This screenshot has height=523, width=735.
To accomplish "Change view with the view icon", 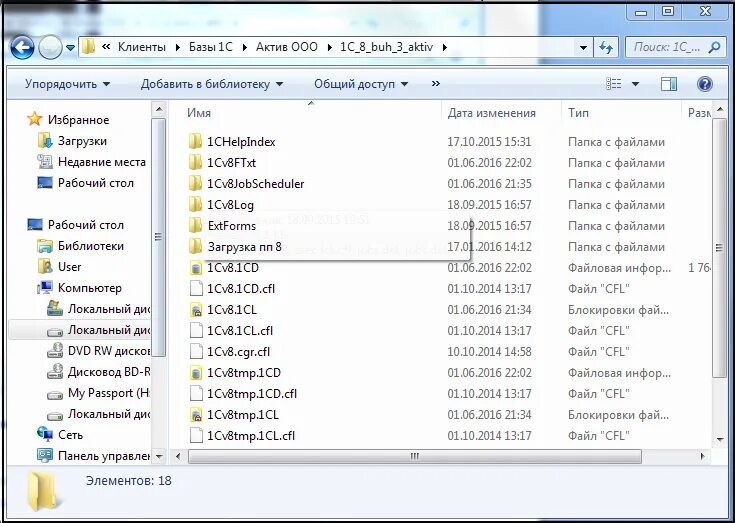I will coord(614,84).
